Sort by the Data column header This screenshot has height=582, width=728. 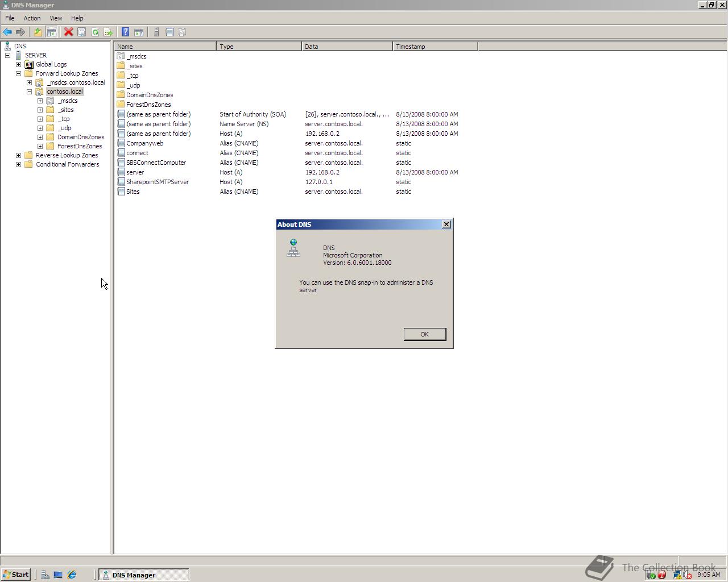point(347,47)
